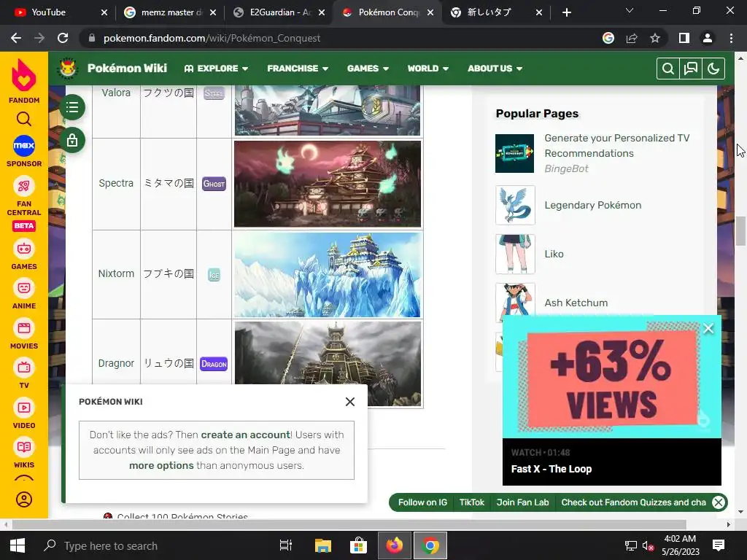Image resolution: width=747 pixels, height=560 pixels.
Task: Open the Liko popular page
Action: [554, 254]
